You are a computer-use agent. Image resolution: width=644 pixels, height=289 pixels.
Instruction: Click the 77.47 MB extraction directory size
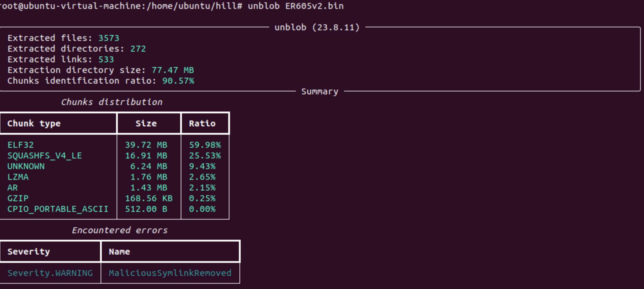[x=172, y=70]
